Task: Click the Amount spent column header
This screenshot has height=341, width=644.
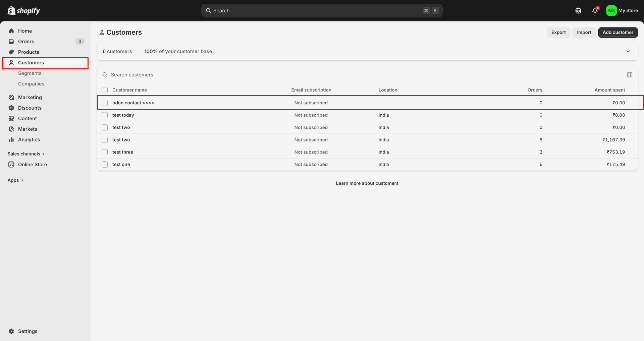Action: [609, 90]
